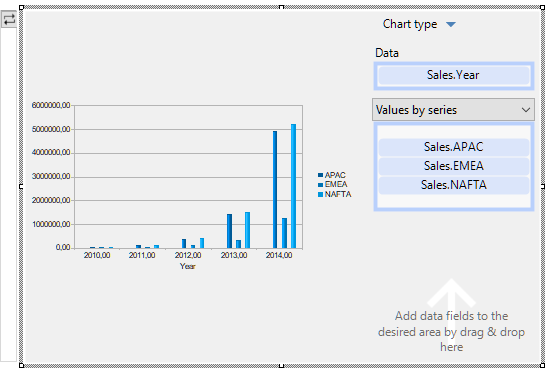Click the 2012,00 axis label
This screenshot has width=553, height=373.
[188, 255]
